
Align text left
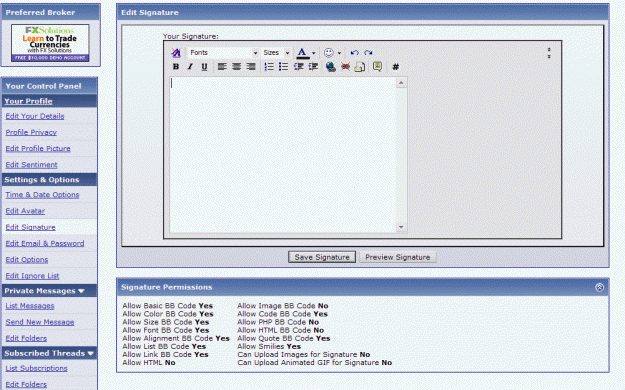pos(222,67)
